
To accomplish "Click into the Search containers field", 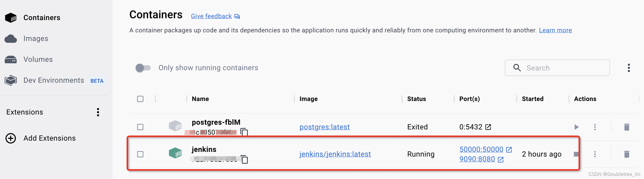I will click(557, 68).
